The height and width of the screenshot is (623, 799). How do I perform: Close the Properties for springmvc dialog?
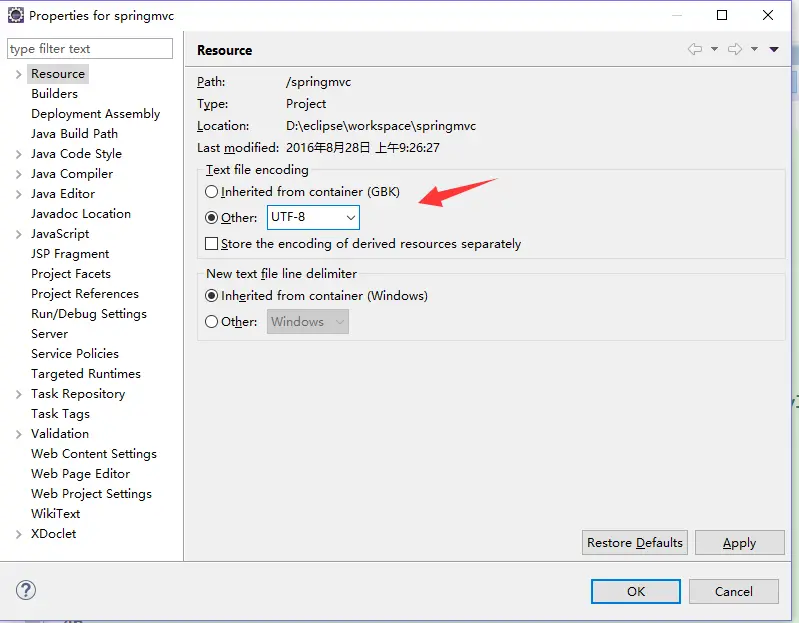point(768,15)
